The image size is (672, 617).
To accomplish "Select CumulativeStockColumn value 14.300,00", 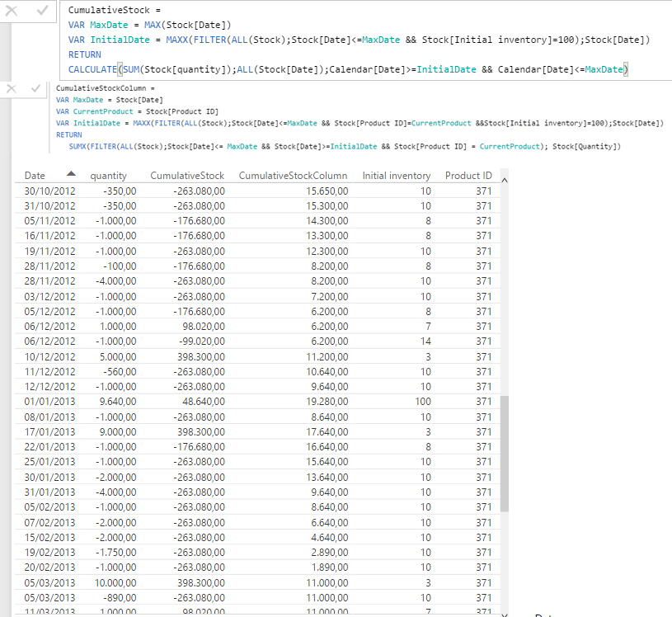I will pyautogui.click(x=327, y=221).
